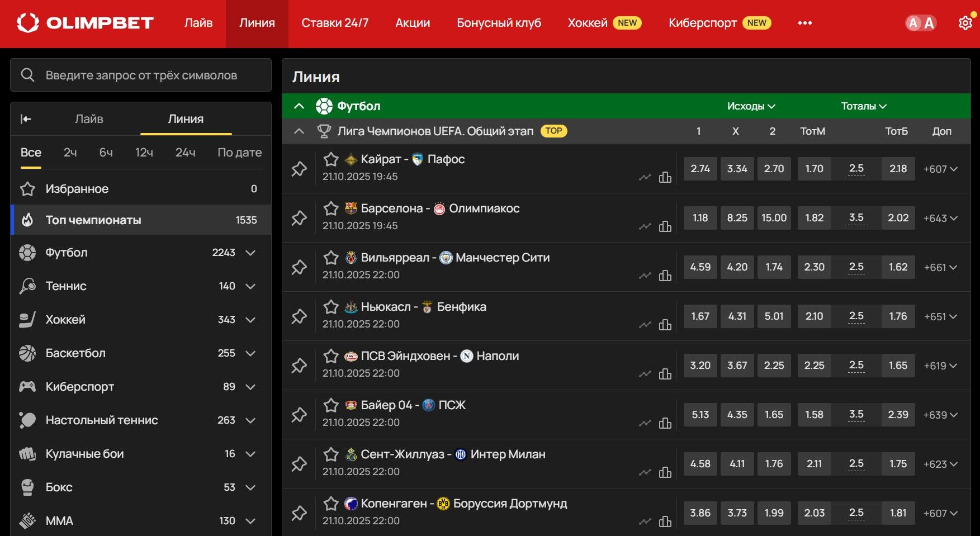Focus the search query input field
Screen dimensions: 980x536
[141, 75]
